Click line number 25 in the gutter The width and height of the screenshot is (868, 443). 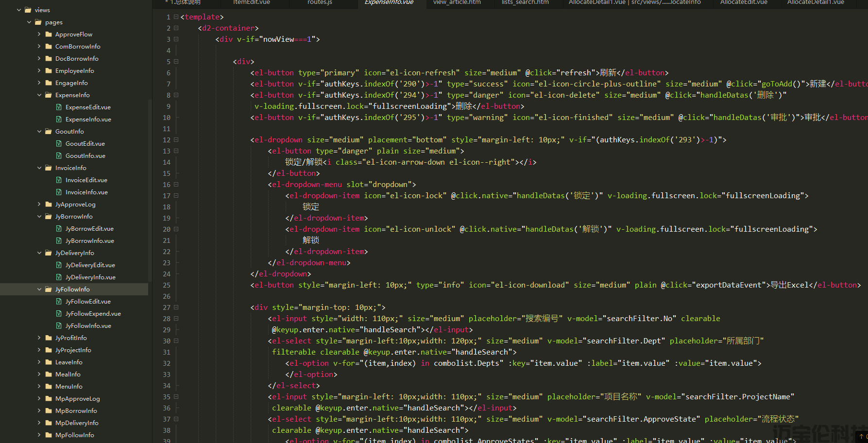(x=167, y=286)
